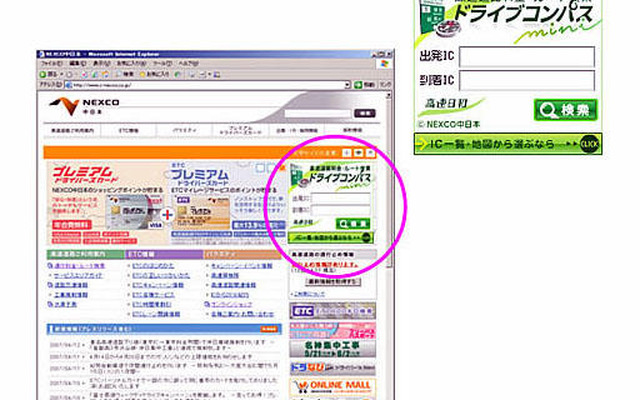Click the リンク links label on the address bar
640x400 pixels.
point(385,85)
